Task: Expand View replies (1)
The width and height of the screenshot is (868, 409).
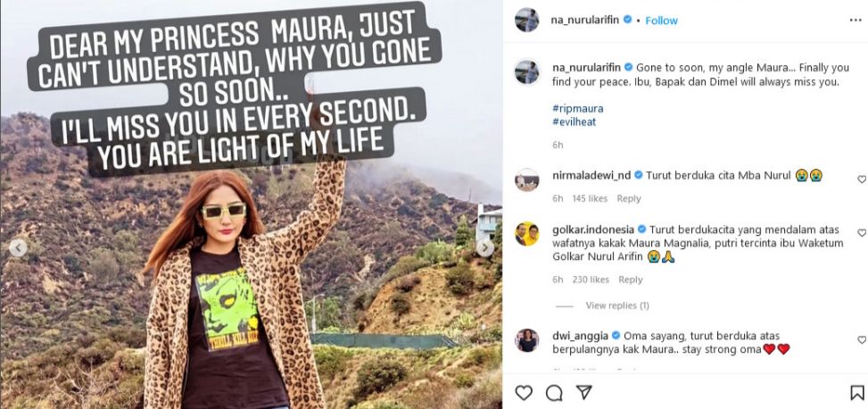Action: point(616,305)
